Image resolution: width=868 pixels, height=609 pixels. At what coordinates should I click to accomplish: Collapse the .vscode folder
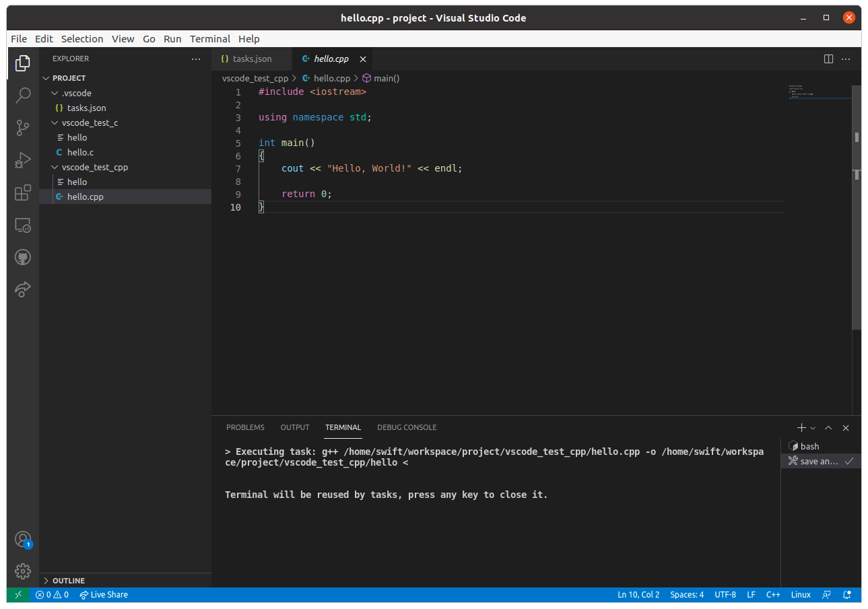[x=125, y=93]
